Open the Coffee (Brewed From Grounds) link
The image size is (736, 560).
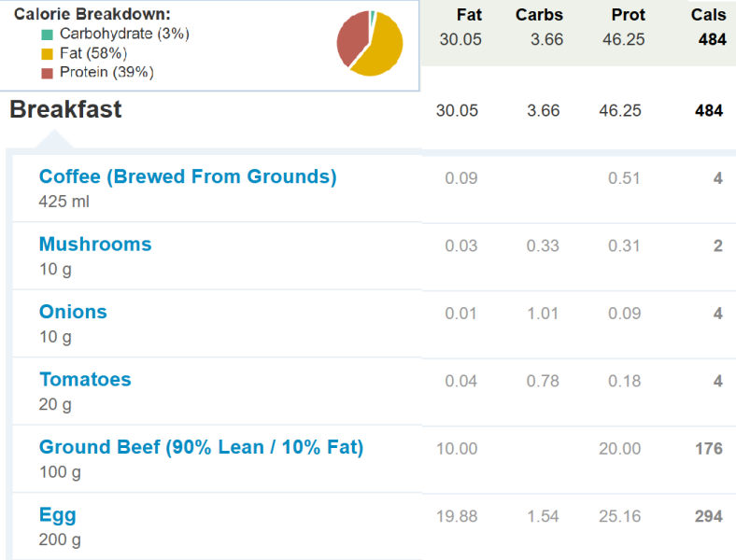tap(188, 176)
